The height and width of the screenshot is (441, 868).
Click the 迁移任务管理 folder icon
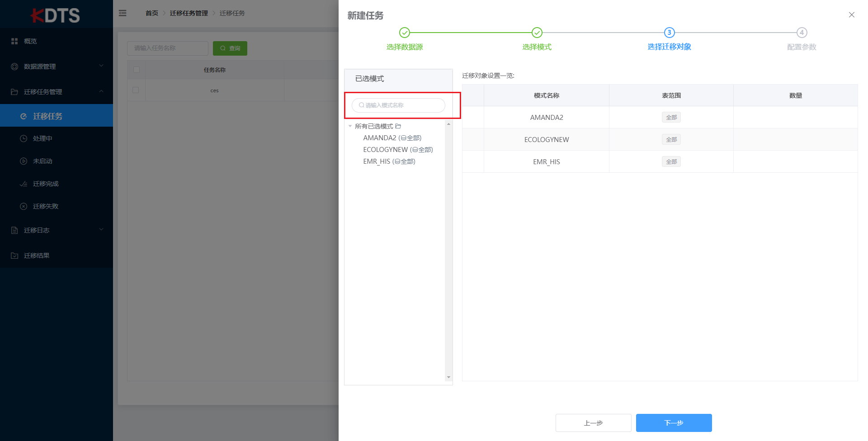tap(14, 92)
